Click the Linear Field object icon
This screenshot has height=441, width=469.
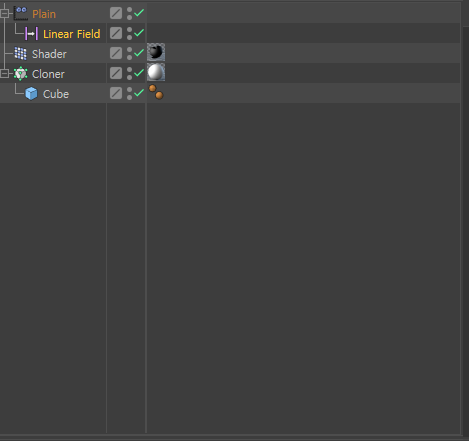pos(32,34)
